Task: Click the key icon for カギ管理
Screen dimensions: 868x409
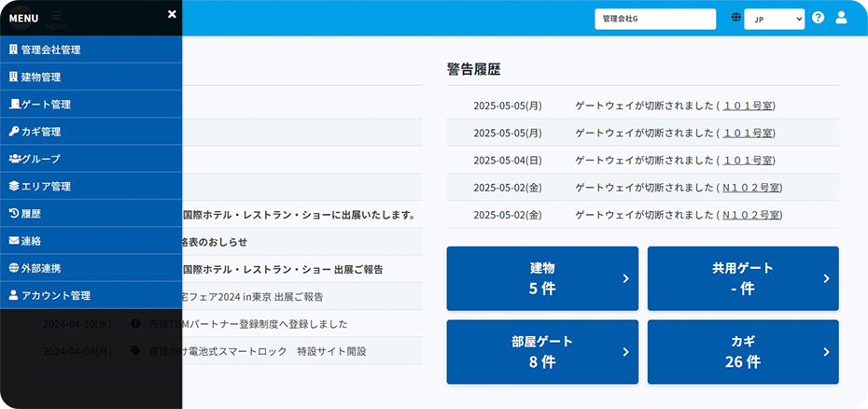Action: (x=14, y=132)
